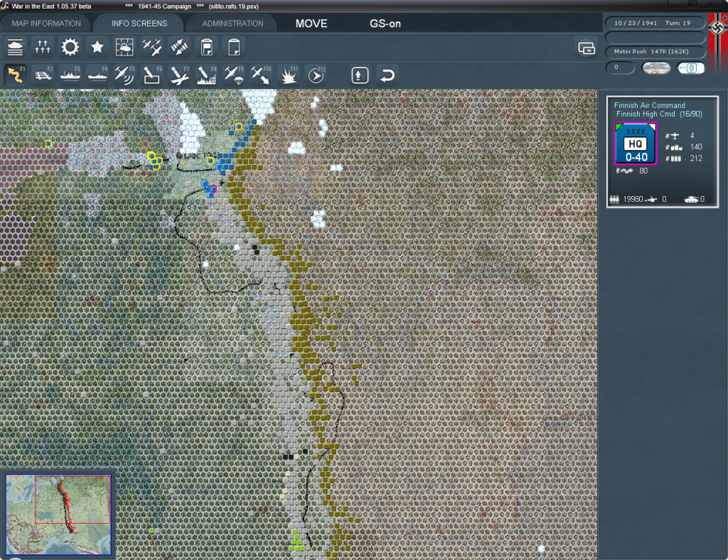This screenshot has width=728, height=560.
Task: Open the losses screen (grave crosses icon)
Action: [x=43, y=48]
